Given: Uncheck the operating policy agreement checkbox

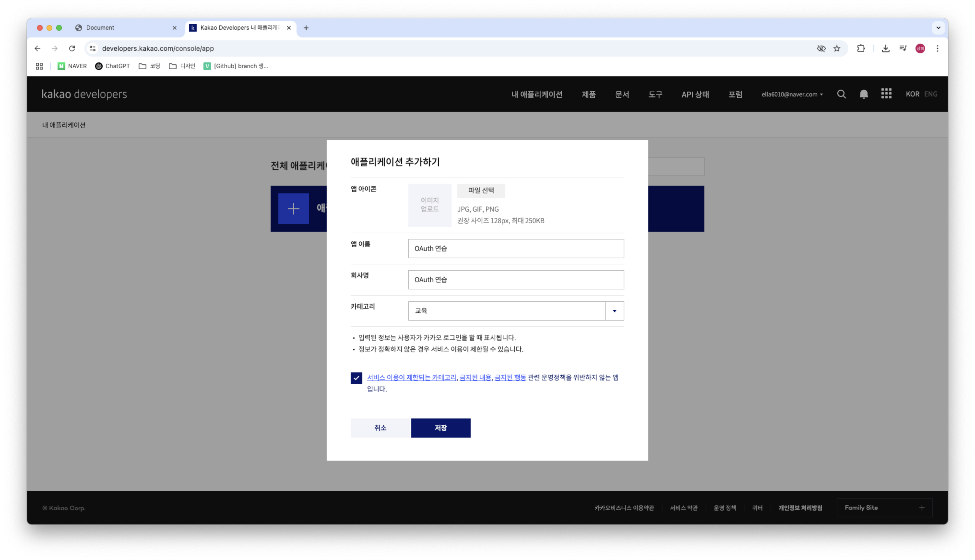Looking at the screenshot, I should pyautogui.click(x=357, y=378).
